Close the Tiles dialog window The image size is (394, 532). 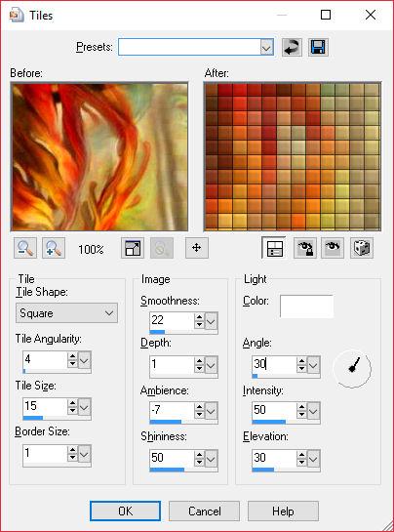click(371, 15)
